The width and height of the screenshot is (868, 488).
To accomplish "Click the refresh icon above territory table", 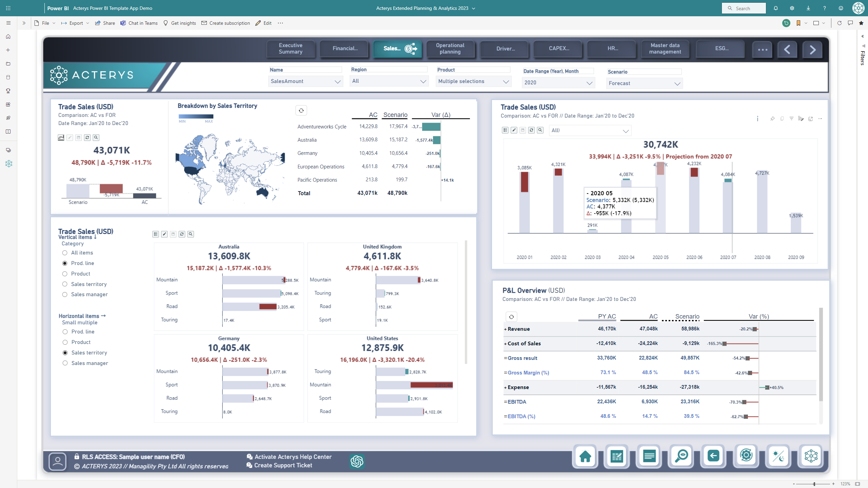I will (x=301, y=110).
